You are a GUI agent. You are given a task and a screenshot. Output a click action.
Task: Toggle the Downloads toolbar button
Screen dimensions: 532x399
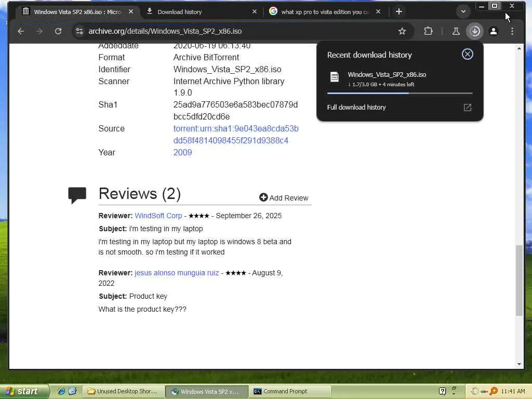coord(475,31)
